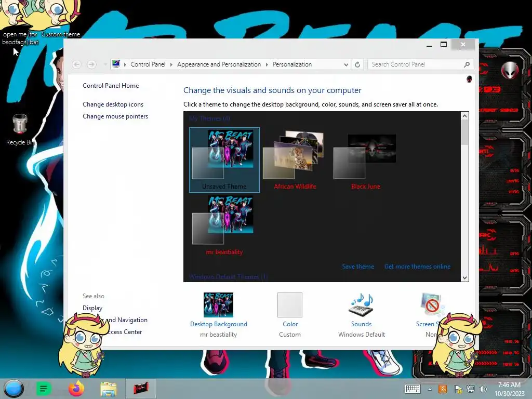Open the Screen Saver settings icon
The width and height of the screenshot is (532, 399).
click(x=432, y=304)
